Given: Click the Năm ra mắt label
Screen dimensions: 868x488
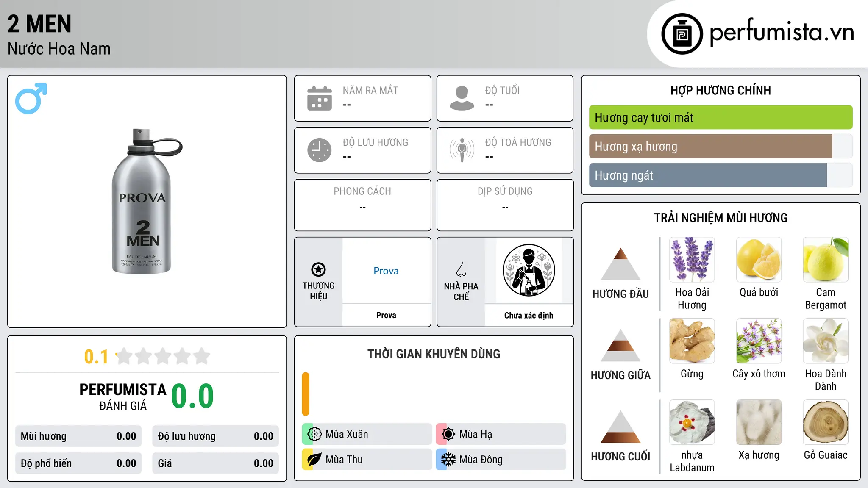Looking at the screenshot, I should click(x=370, y=90).
